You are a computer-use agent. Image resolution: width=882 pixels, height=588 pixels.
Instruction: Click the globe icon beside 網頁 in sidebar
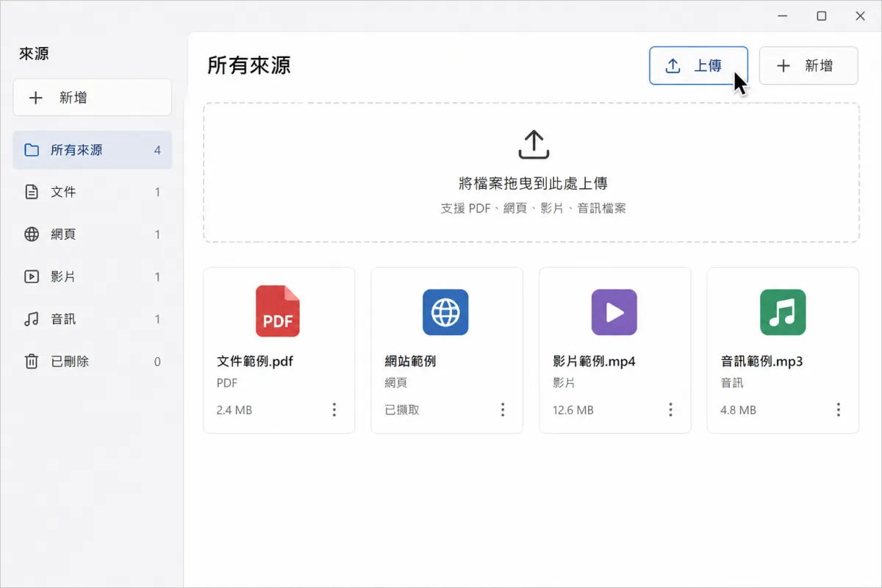click(x=32, y=234)
